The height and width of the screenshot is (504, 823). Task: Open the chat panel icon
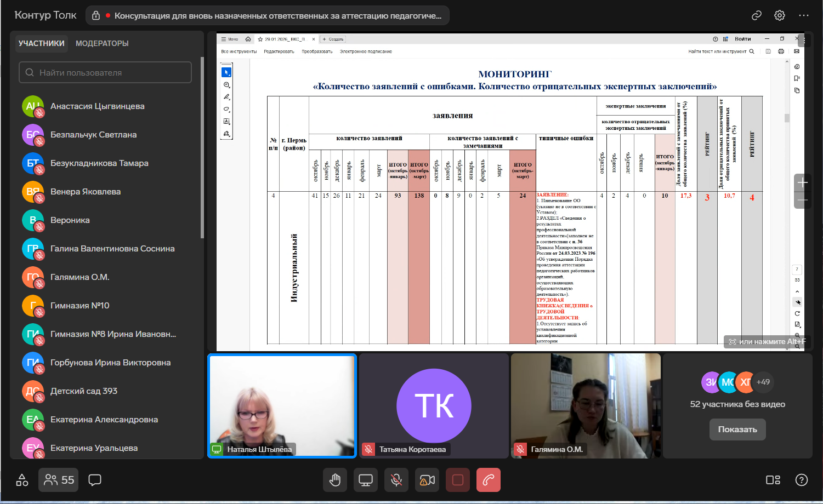click(95, 480)
